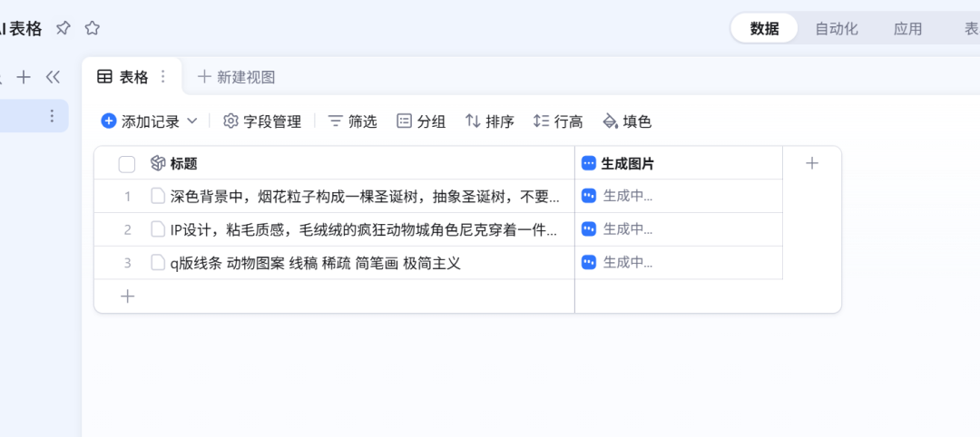Switch to the 应用 tab
The image size is (980, 437).
(x=907, y=29)
